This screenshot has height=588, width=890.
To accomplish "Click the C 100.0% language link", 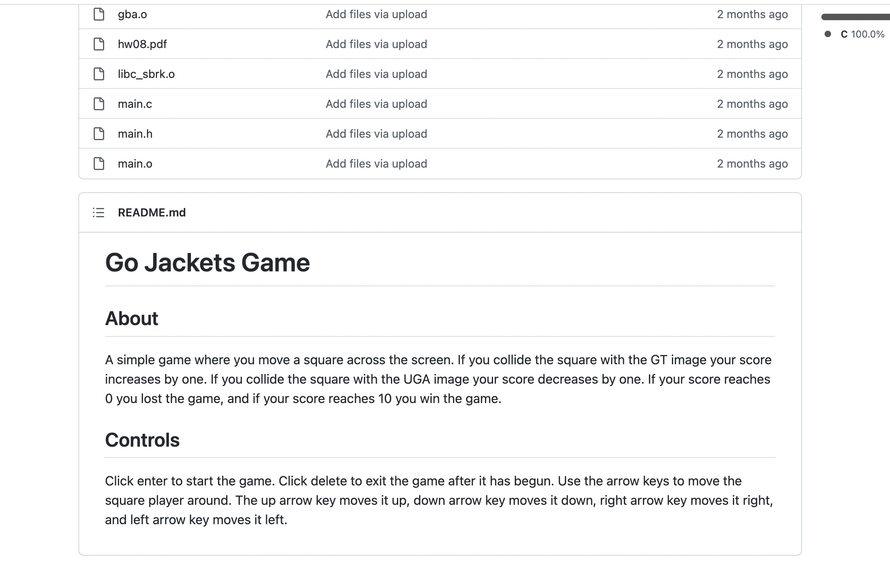I will [x=862, y=34].
